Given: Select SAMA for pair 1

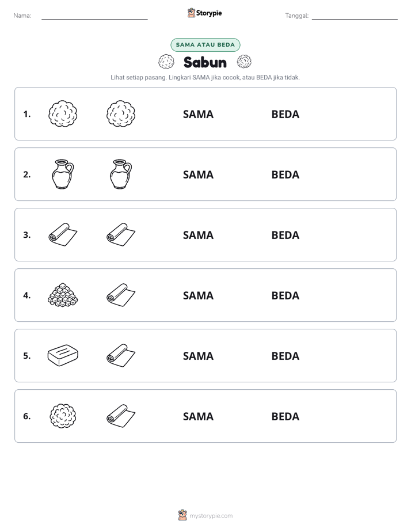Looking at the screenshot, I should click(198, 115).
